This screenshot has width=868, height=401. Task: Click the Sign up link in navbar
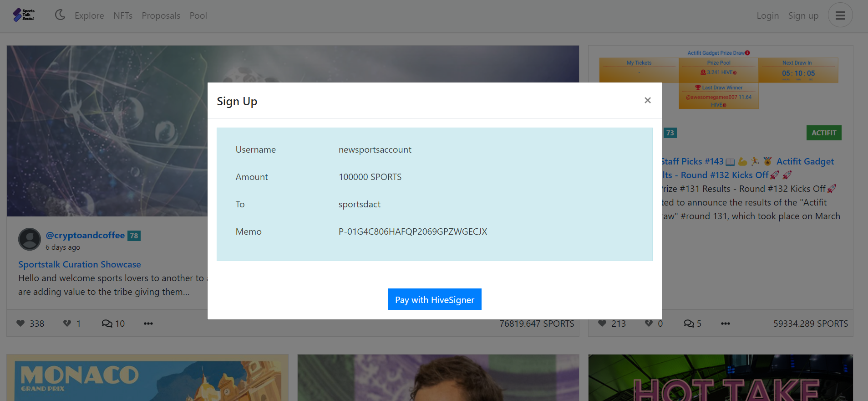(x=803, y=15)
